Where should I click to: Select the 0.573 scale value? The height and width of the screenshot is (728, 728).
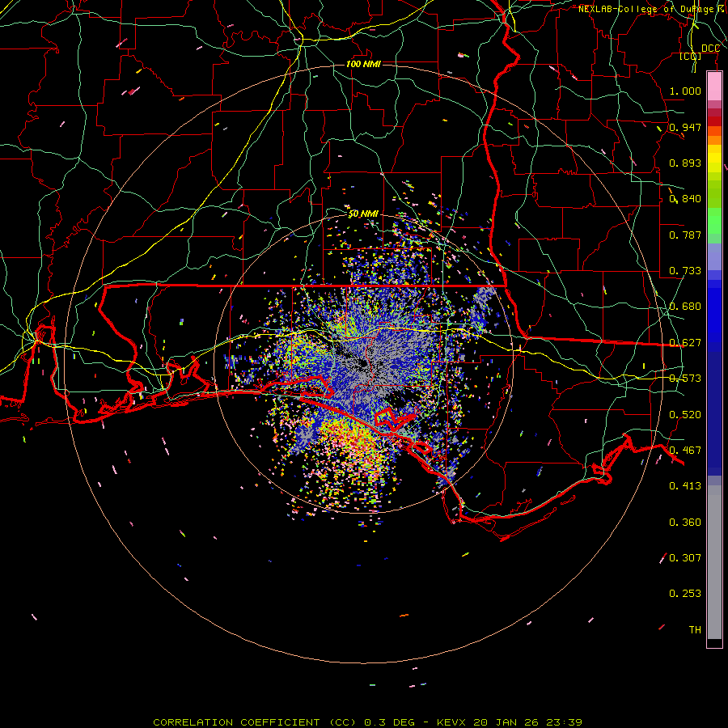pos(685,379)
